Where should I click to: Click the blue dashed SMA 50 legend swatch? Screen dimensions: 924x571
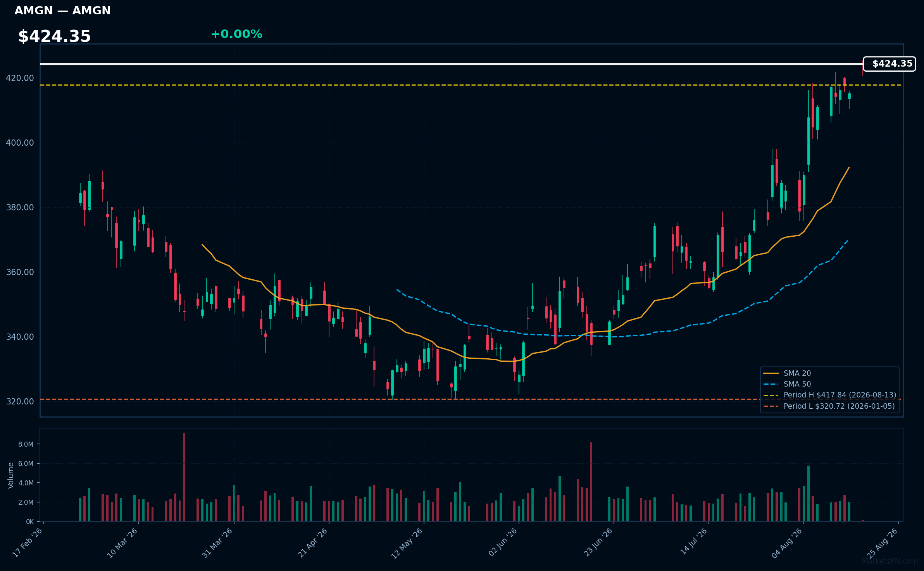(771, 384)
